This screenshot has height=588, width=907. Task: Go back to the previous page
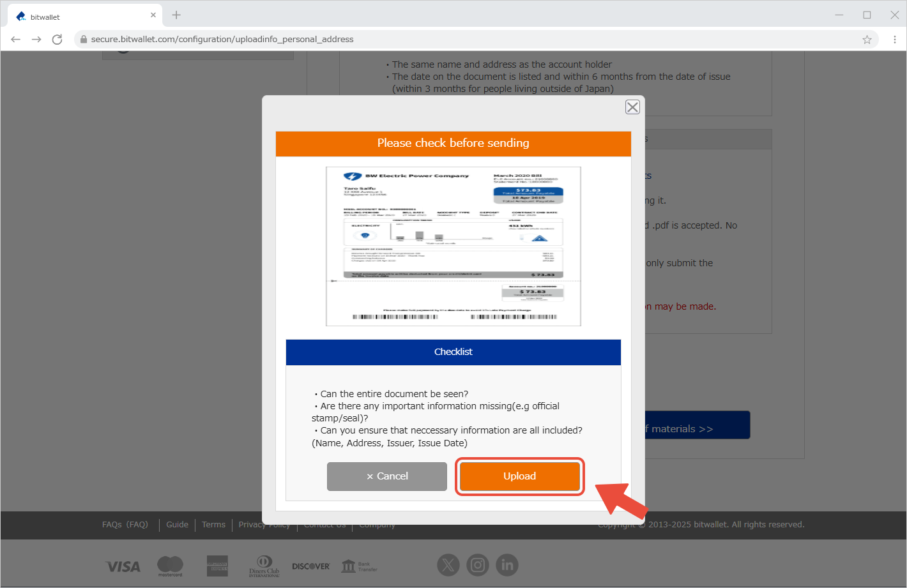[16, 40]
